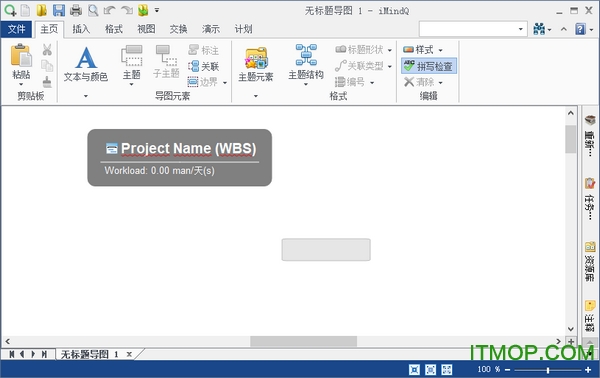Click the empty gray floating topic box
Image resolution: width=600 pixels, height=378 pixels.
(326, 250)
